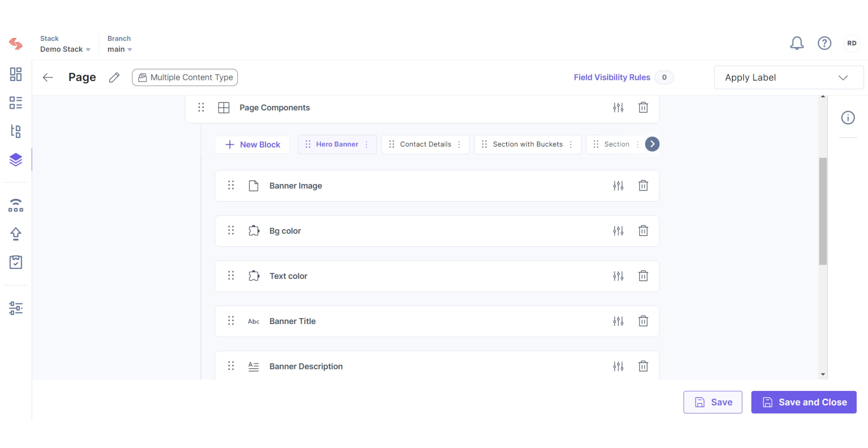Screen dimensions: 868x448
Task: Open the info panel icon on right
Action: (848, 118)
